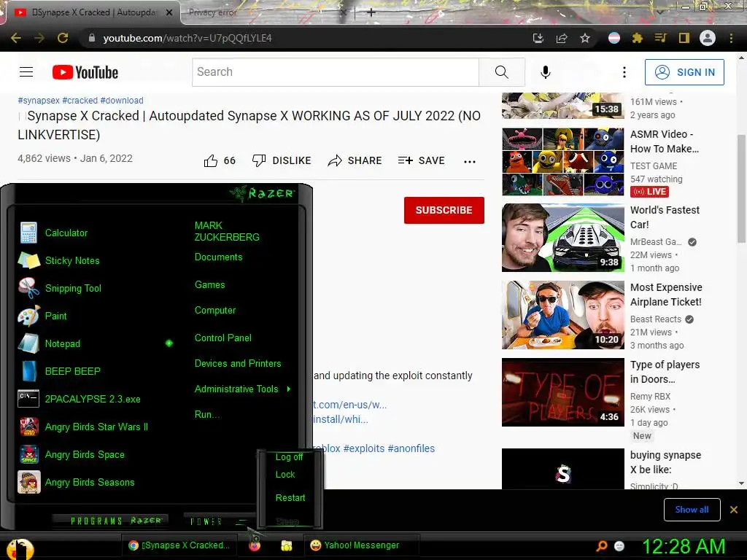Open the #download hashtag link
The width and height of the screenshot is (747, 560).
click(122, 101)
